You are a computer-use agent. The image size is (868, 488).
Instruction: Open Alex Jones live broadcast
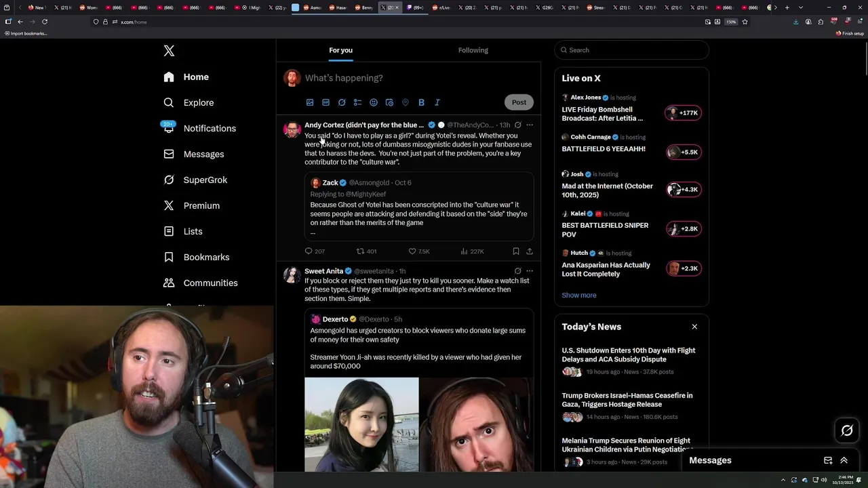631,109
